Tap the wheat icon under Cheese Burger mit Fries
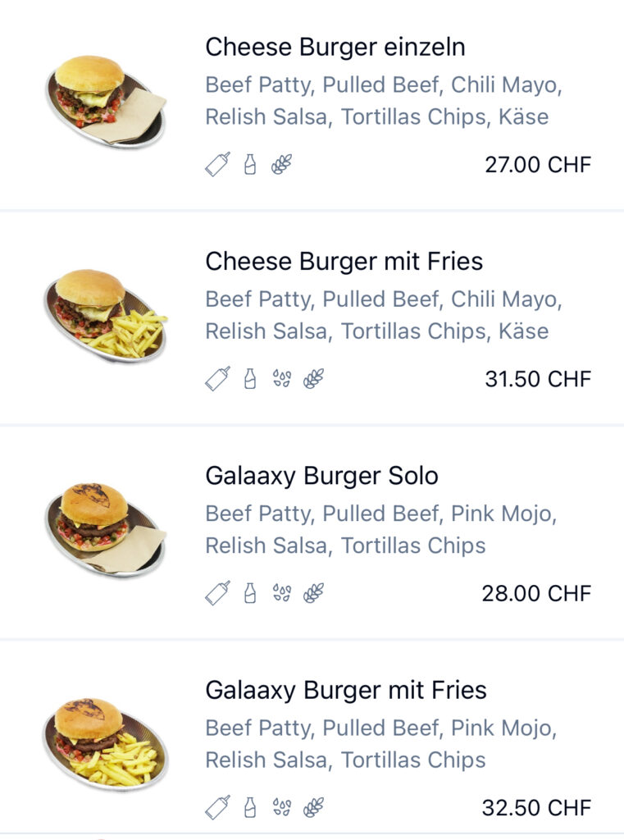This screenshot has width=624, height=840. [313, 379]
